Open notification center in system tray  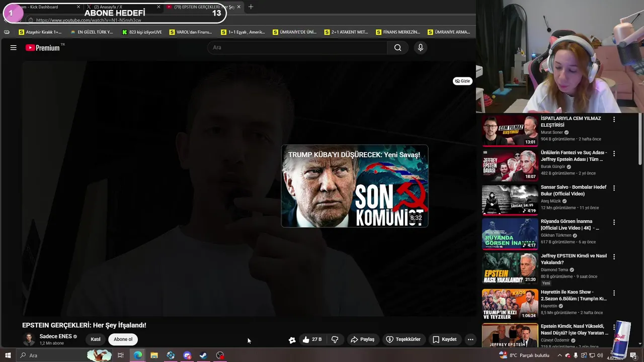coord(633,355)
